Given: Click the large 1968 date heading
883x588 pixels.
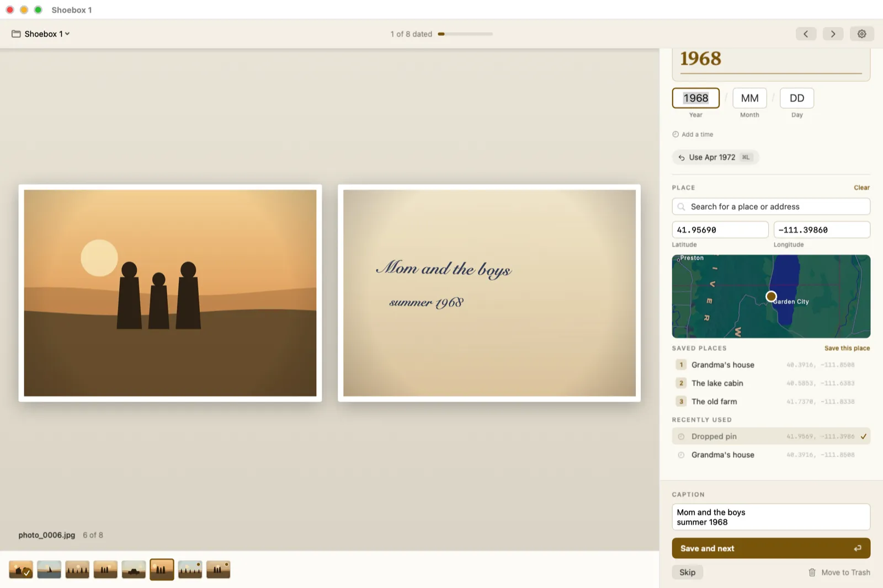Looking at the screenshot, I should point(700,58).
